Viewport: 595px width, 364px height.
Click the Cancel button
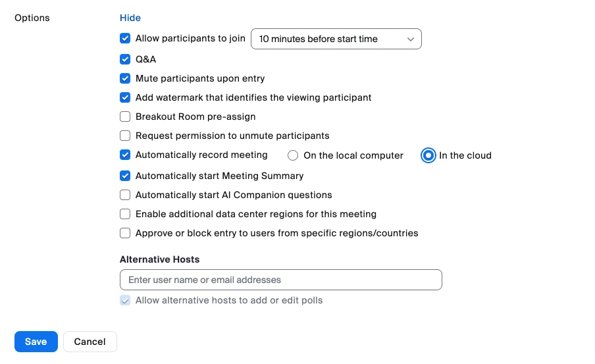pos(90,342)
